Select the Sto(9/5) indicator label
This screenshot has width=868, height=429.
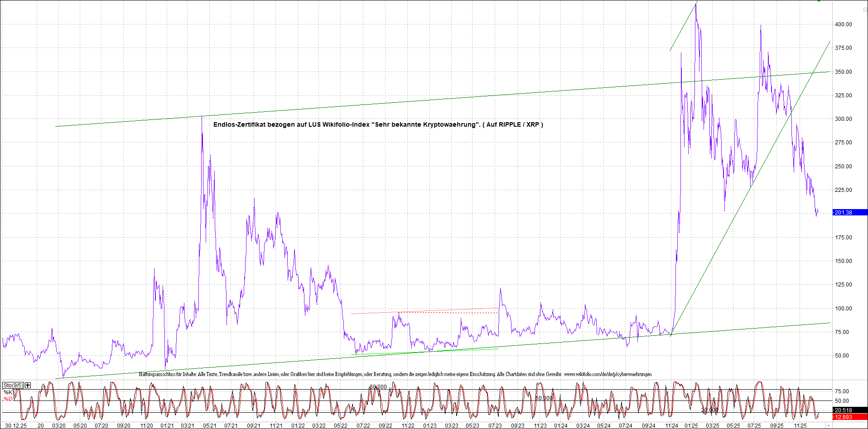click(13, 386)
